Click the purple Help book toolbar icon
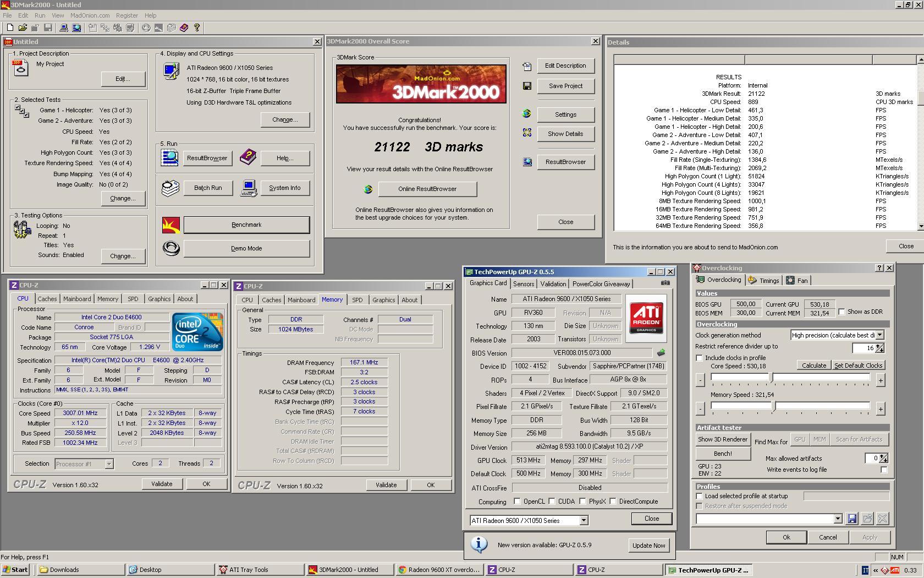This screenshot has height=578, width=924. [x=184, y=28]
